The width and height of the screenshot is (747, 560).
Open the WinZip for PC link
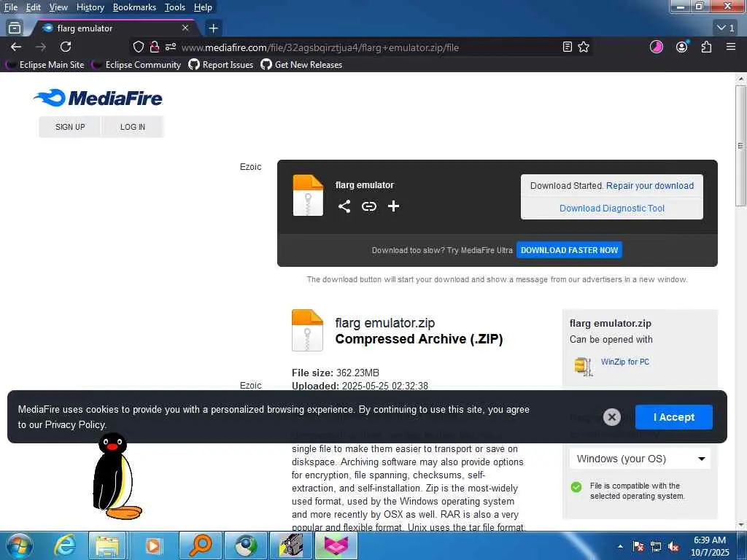click(x=625, y=362)
